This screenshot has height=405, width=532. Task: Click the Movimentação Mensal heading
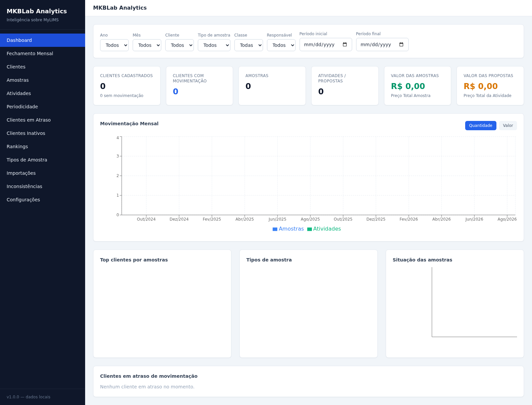[x=129, y=124]
